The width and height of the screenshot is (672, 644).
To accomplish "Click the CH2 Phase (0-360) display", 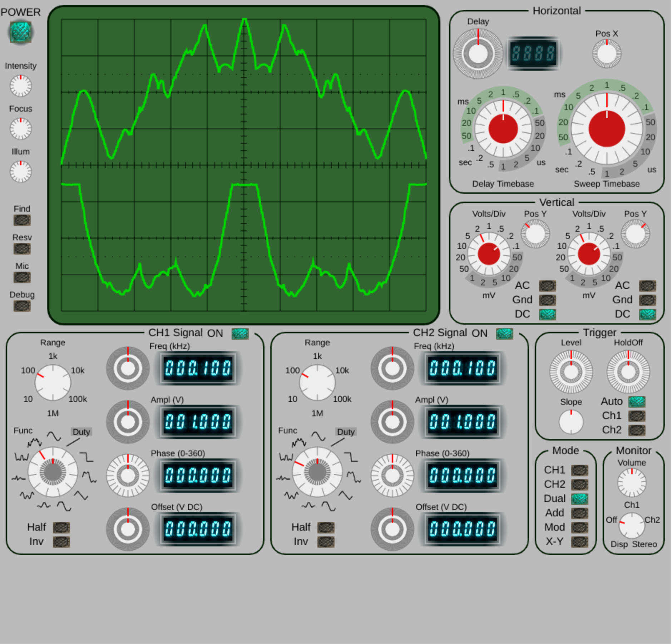I will (463, 476).
